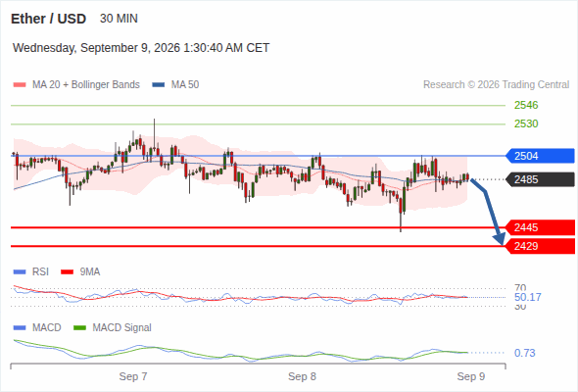This screenshot has width=578, height=392.
Task: Click the MACD Signal legend label
Action: coord(122,328)
